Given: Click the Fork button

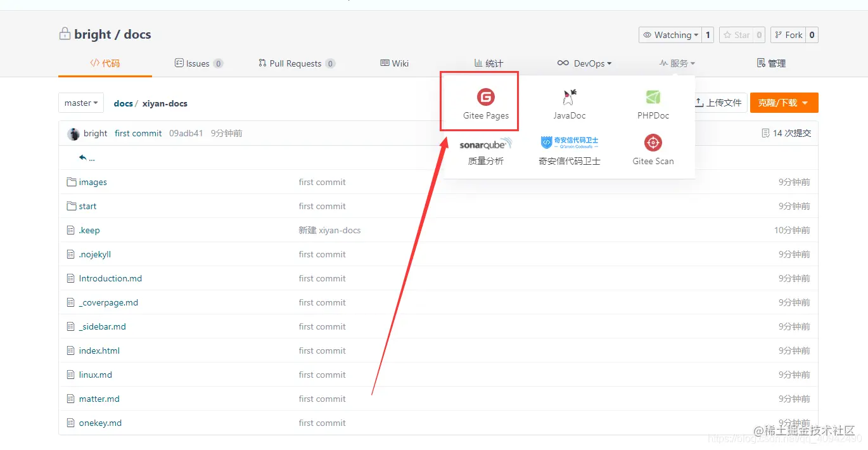Looking at the screenshot, I should [788, 35].
